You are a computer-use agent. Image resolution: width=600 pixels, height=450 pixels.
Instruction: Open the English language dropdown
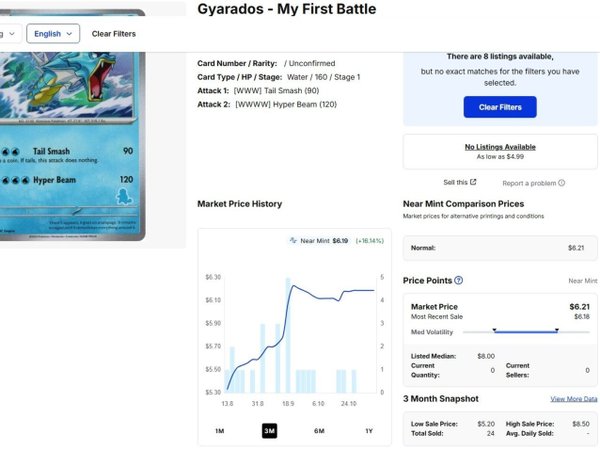click(x=53, y=34)
